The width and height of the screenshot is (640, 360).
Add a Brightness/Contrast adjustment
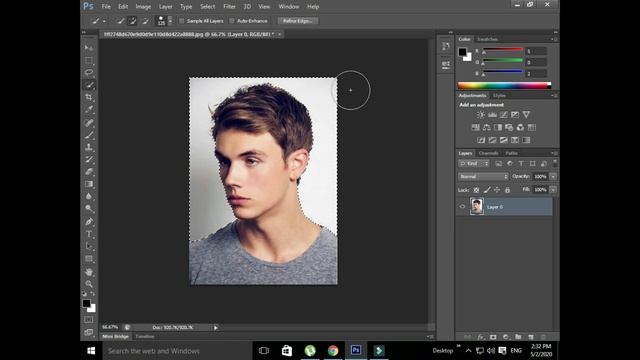pyautogui.click(x=481, y=115)
